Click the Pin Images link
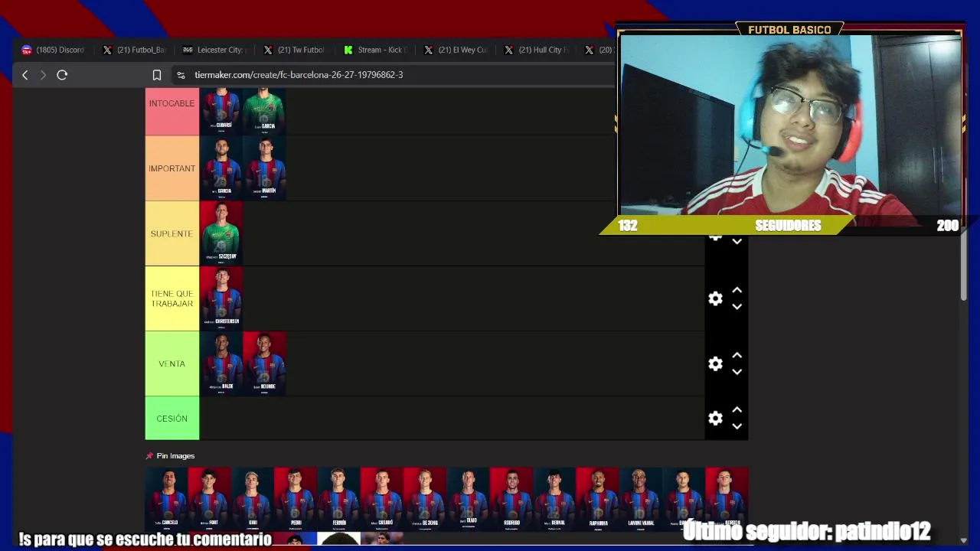980x551 pixels. tap(175, 456)
